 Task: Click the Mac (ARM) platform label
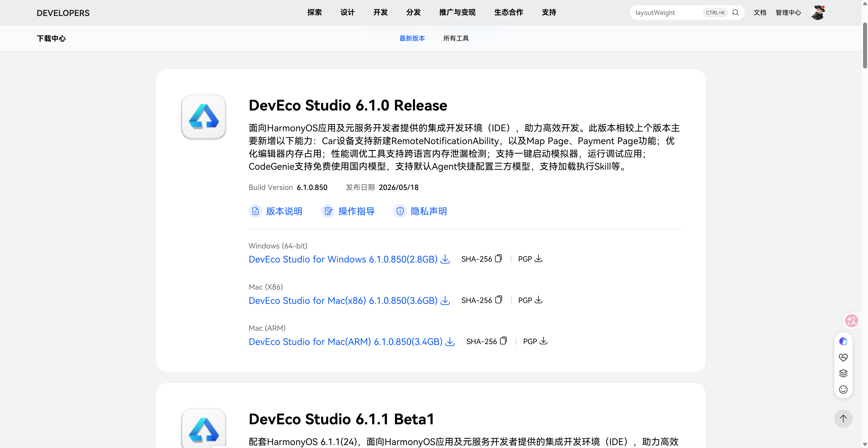(x=267, y=328)
